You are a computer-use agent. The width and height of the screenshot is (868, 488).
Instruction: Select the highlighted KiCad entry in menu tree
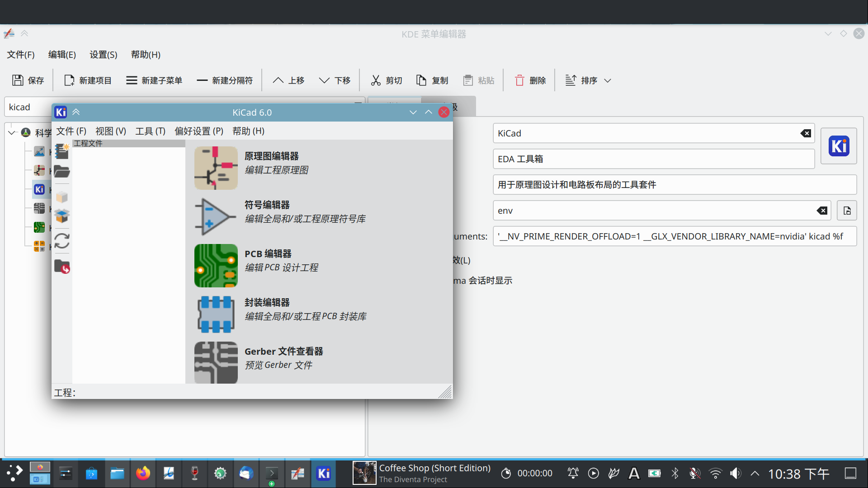tap(39, 189)
